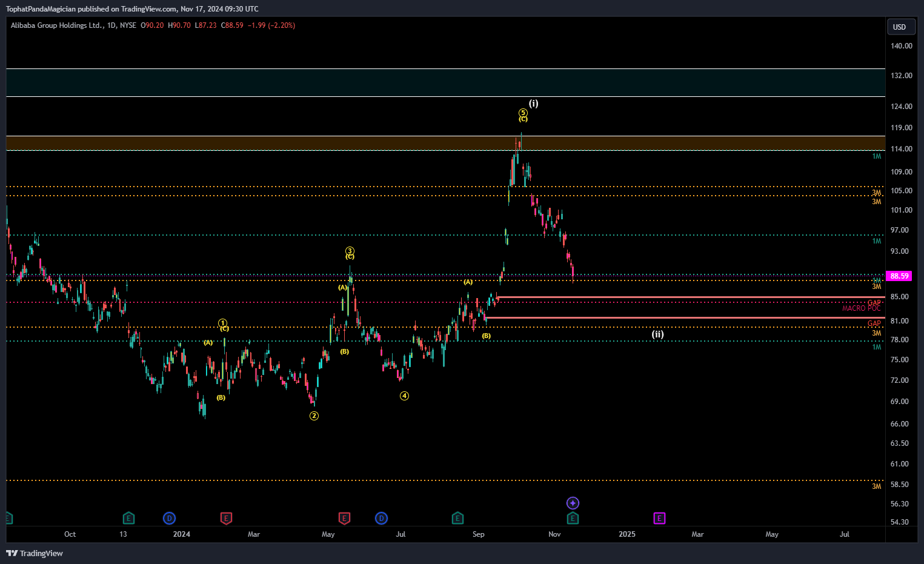This screenshot has width=924, height=564.
Task: Click the Oct time axis label
Action: pyautogui.click(x=70, y=534)
